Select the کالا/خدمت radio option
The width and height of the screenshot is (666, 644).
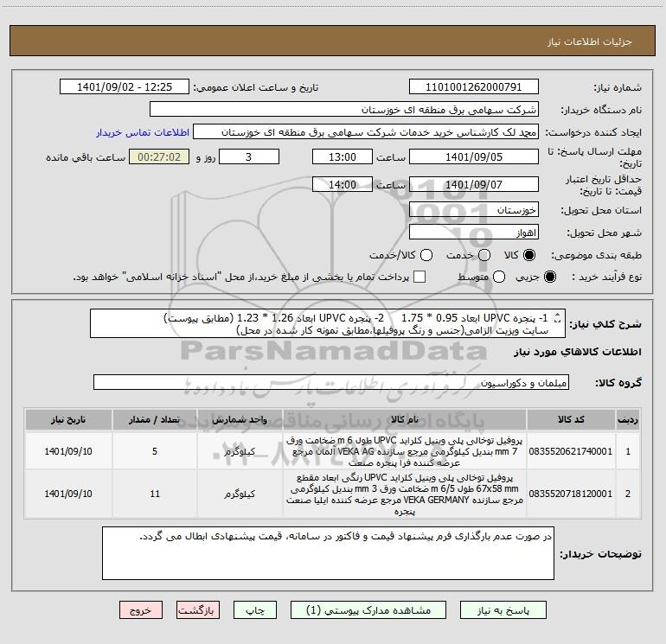point(426,255)
